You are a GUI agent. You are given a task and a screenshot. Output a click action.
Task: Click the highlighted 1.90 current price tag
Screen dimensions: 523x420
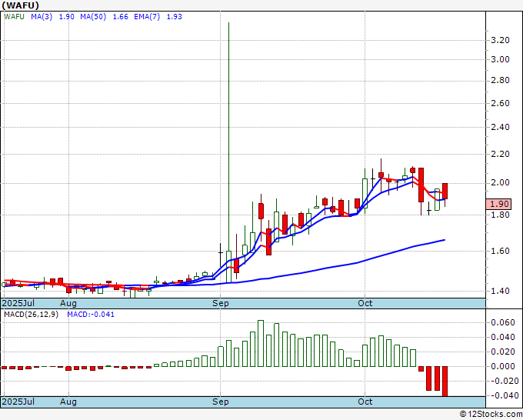coord(498,204)
